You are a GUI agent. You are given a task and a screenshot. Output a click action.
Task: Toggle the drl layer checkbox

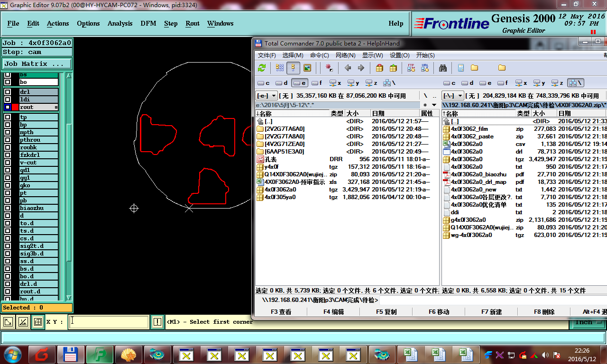(x=7, y=92)
